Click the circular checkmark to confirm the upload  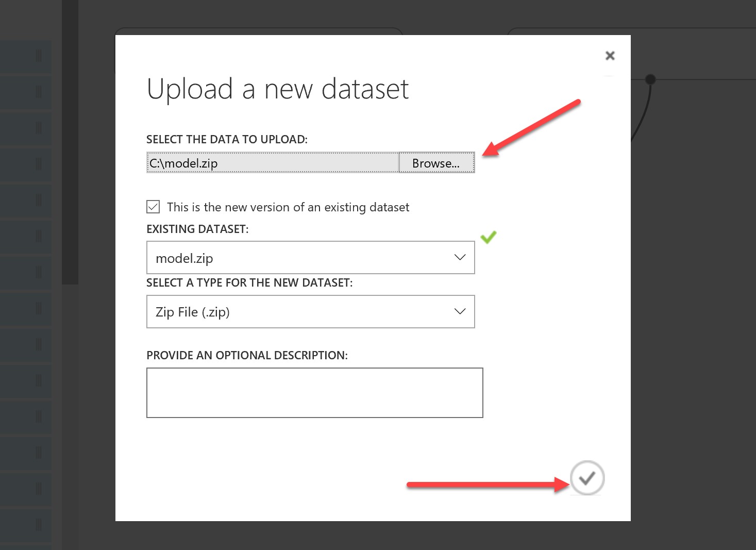pyautogui.click(x=586, y=478)
